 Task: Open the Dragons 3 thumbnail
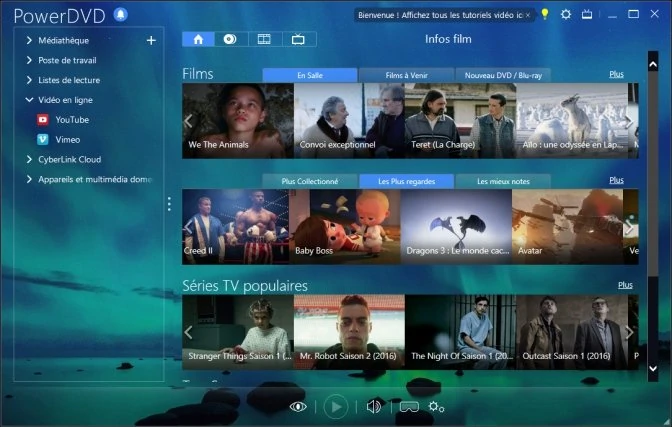(x=456, y=227)
